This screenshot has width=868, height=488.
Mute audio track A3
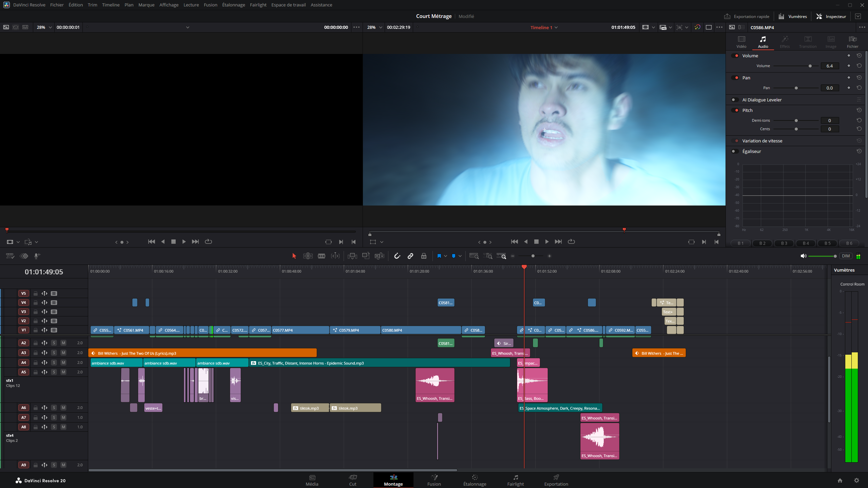click(x=63, y=353)
